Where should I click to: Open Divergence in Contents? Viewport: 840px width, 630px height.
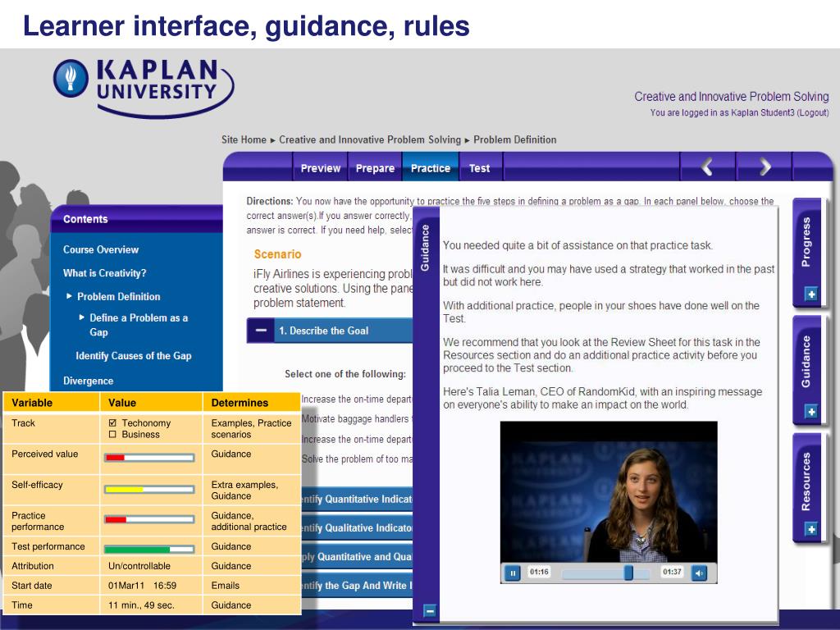tap(88, 381)
